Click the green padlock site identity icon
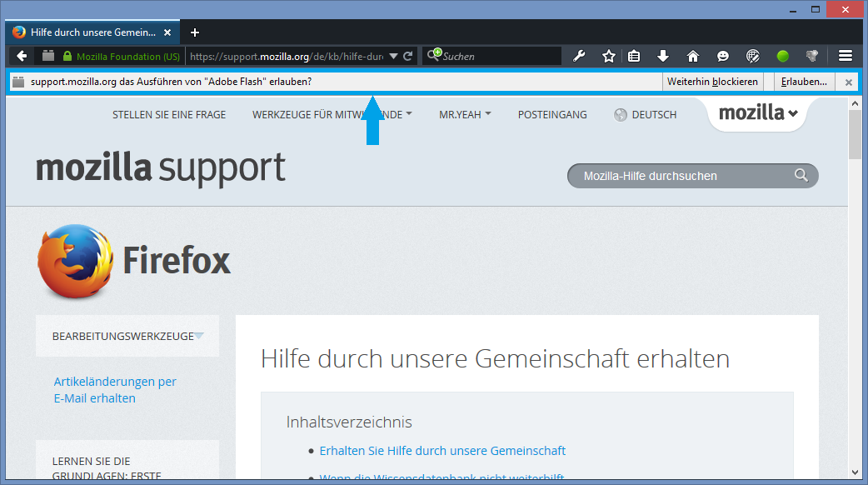 click(x=67, y=56)
